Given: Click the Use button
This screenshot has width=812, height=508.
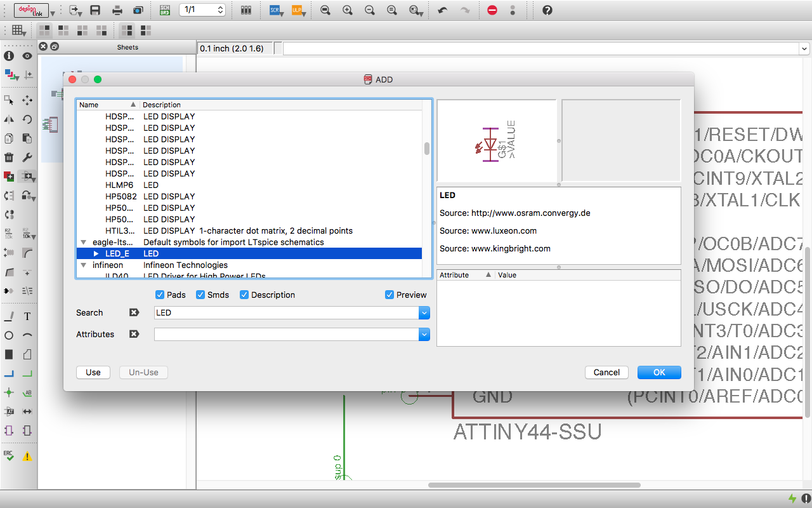Looking at the screenshot, I should point(93,372).
